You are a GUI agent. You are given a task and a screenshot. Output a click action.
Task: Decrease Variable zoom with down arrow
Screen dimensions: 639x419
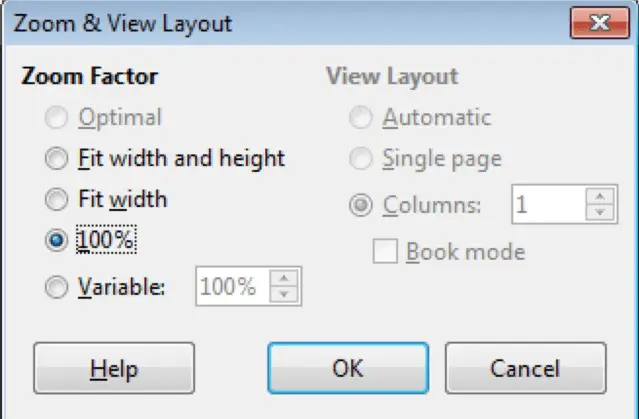[286, 295]
